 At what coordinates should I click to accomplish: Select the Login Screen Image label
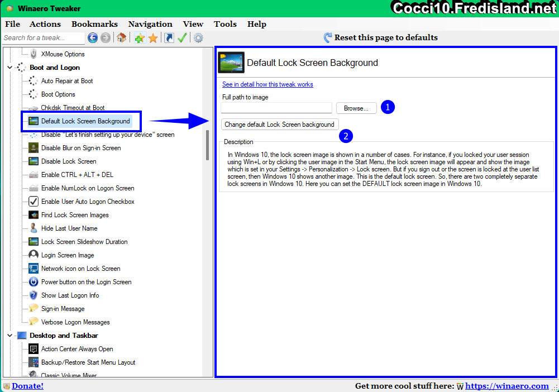pos(68,255)
